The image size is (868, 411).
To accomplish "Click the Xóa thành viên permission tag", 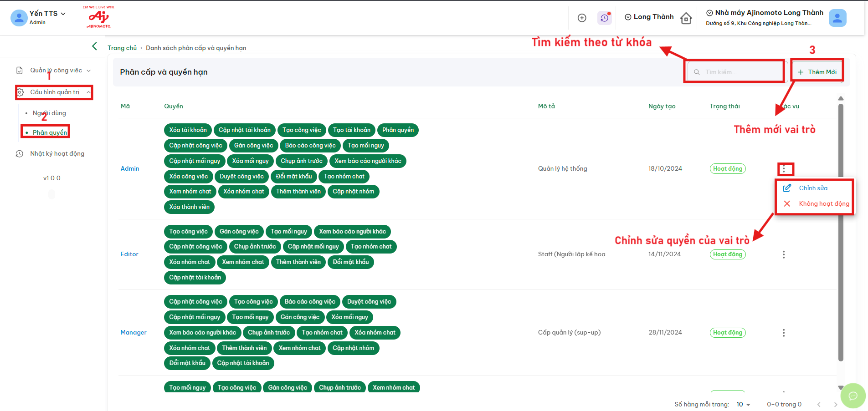I will 189,207.
